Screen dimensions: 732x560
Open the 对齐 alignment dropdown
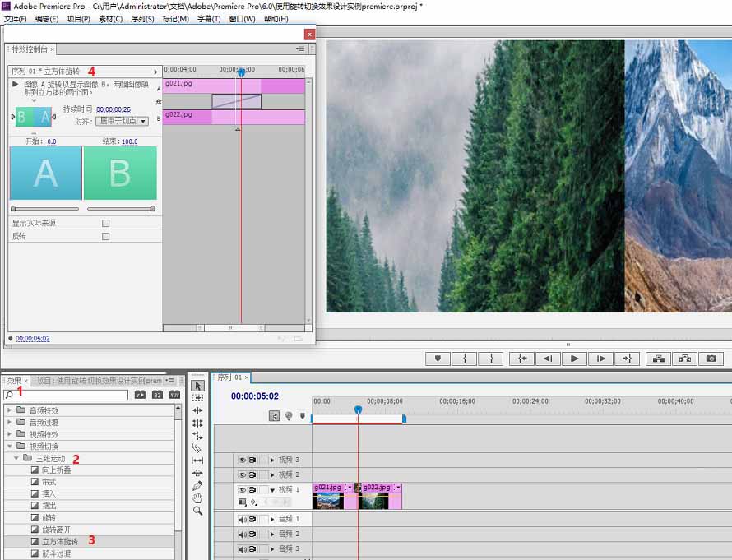tap(122, 121)
